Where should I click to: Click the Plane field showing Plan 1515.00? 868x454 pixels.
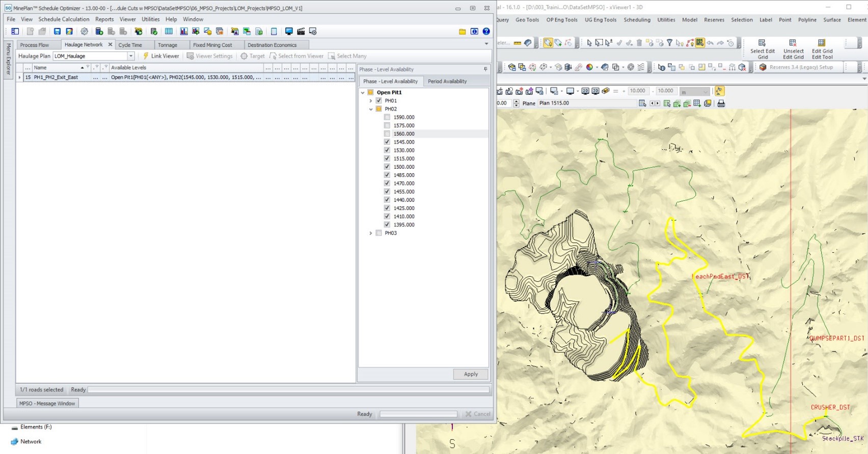pos(586,103)
